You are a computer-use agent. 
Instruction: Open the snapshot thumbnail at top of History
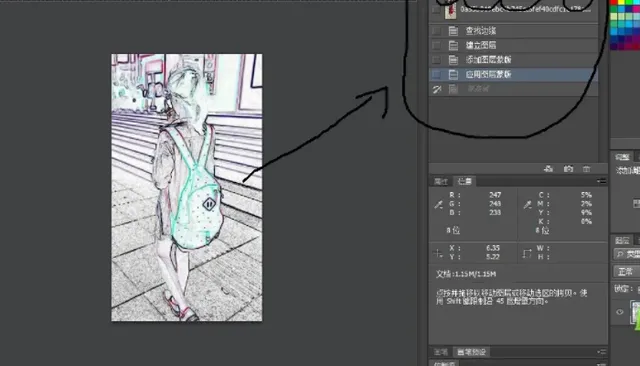tap(451, 10)
